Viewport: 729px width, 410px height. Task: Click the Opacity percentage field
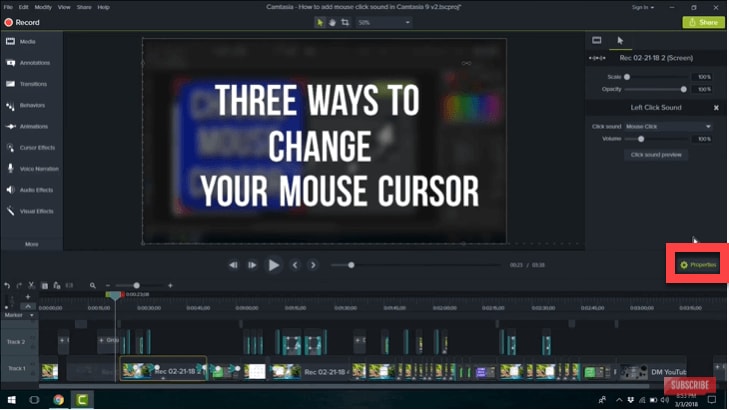tap(703, 89)
